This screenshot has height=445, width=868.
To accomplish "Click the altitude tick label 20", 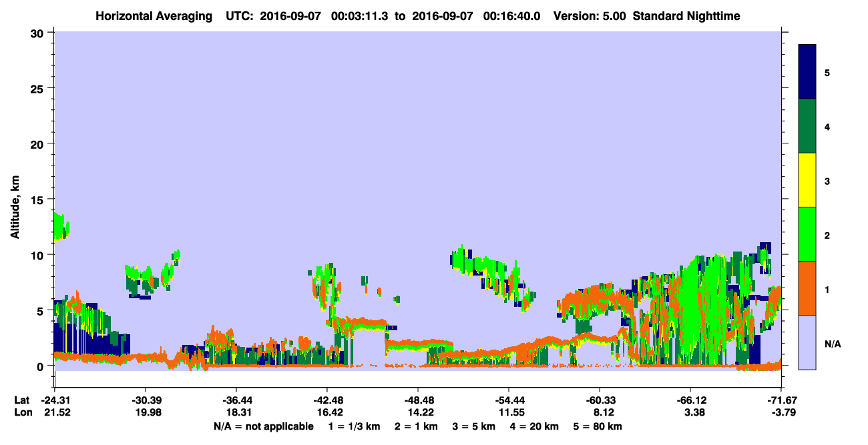I will (39, 143).
